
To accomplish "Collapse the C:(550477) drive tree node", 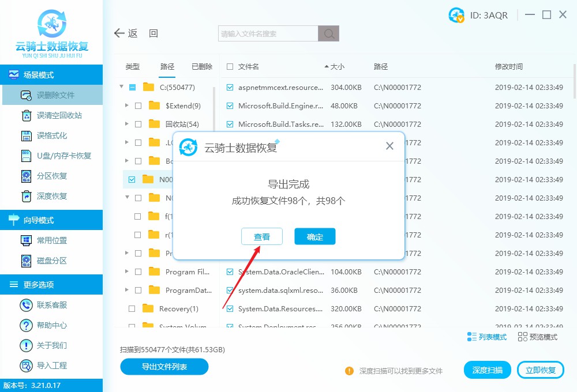I will click(121, 87).
